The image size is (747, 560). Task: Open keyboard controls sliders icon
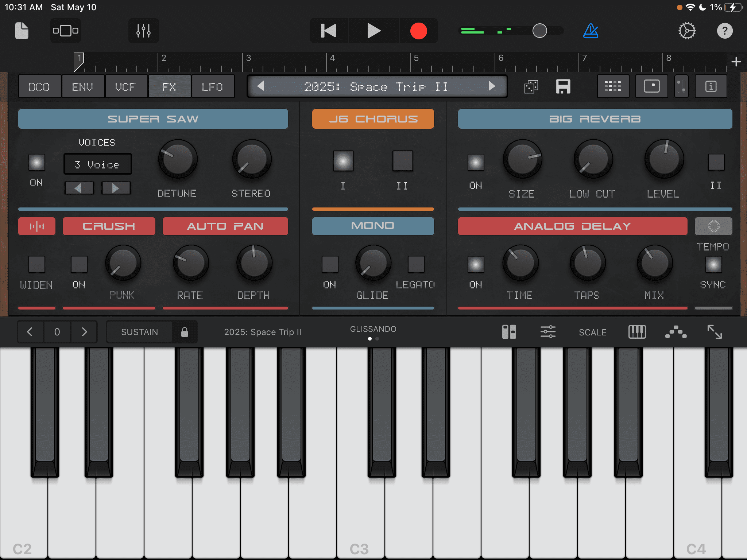pyautogui.click(x=548, y=332)
